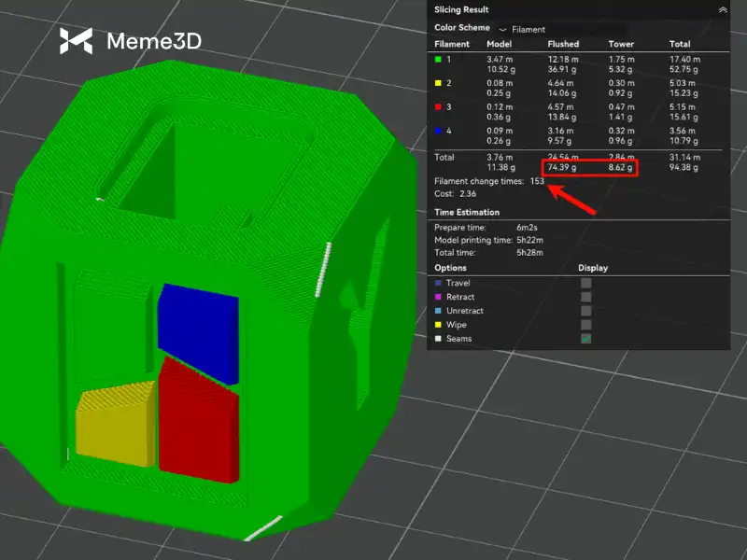Click the Wipe option yellow icon

point(439,325)
